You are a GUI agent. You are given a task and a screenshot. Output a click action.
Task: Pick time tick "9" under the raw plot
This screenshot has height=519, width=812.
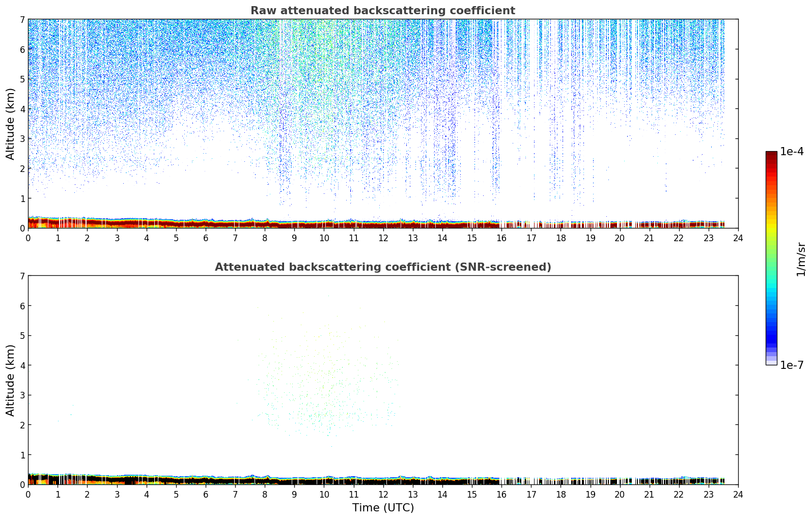point(294,238)
